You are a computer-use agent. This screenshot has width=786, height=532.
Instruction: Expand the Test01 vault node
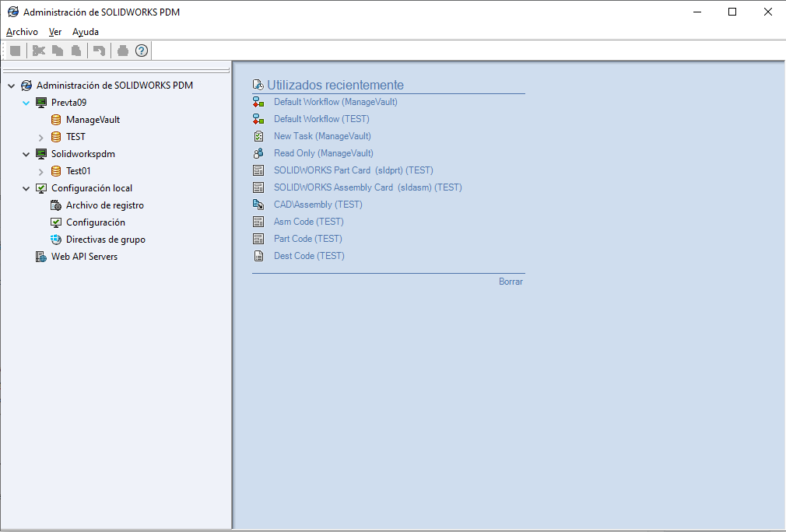pos(41,171)
